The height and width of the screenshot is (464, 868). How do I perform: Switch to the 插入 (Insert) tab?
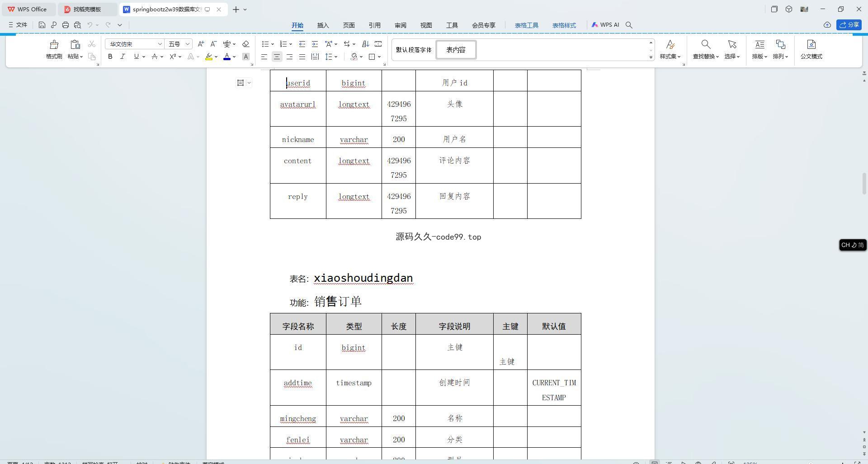323,25
